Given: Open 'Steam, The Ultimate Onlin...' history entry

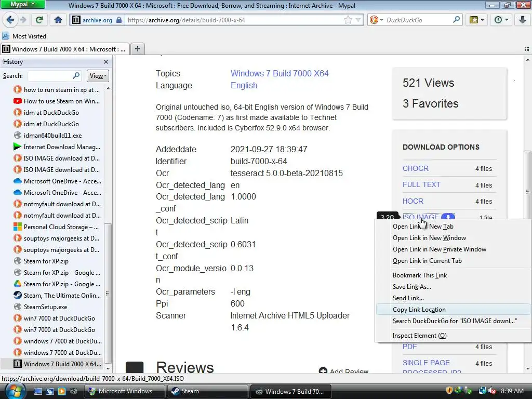Looking at the screenshot, I should (57, 296).
